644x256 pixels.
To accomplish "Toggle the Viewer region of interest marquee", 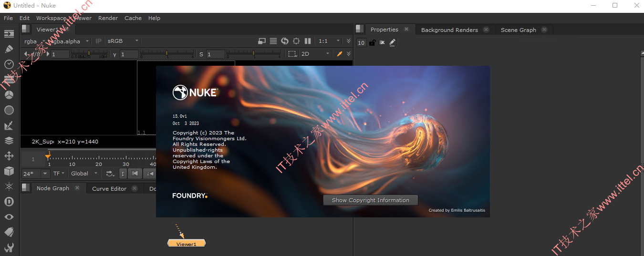I will (x=292, y=54).
